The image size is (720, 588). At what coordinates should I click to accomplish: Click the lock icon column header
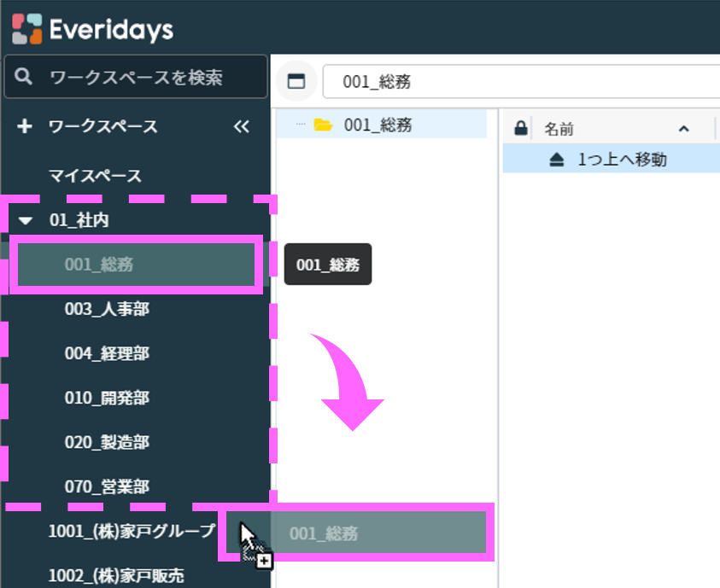point(519,129)
